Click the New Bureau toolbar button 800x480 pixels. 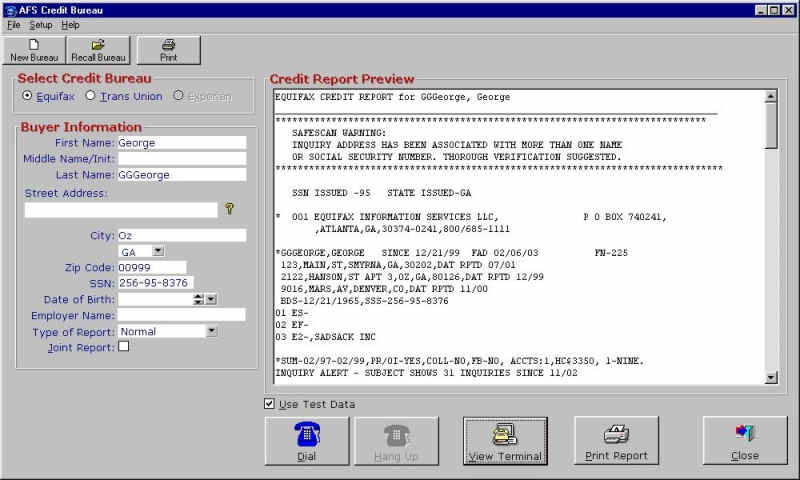(x=34, y=50)
